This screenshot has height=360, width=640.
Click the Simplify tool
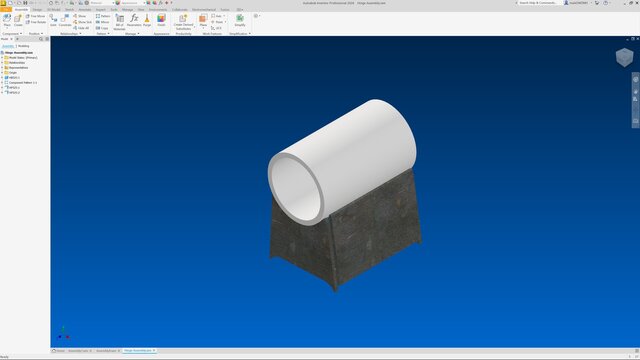240,20
